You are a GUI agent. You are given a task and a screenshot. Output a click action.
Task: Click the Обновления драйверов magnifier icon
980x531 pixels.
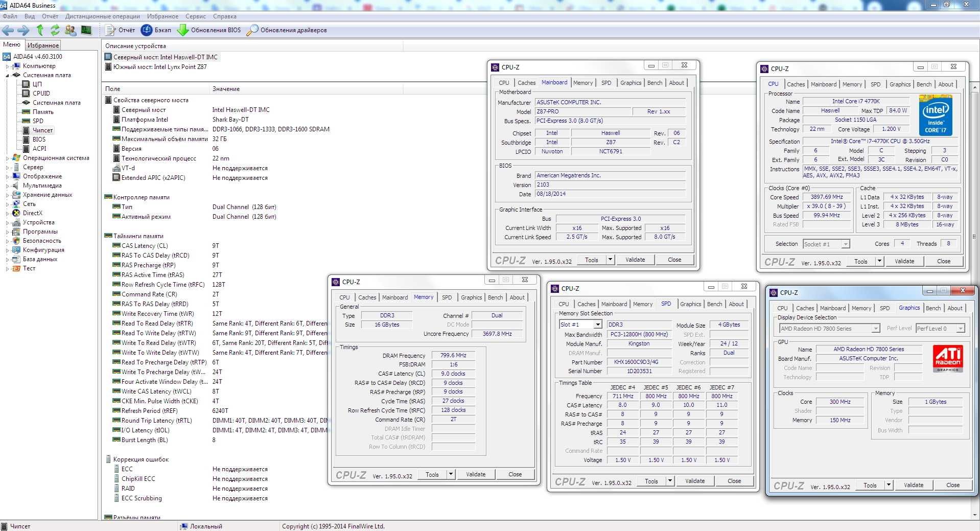coord(252,30)
